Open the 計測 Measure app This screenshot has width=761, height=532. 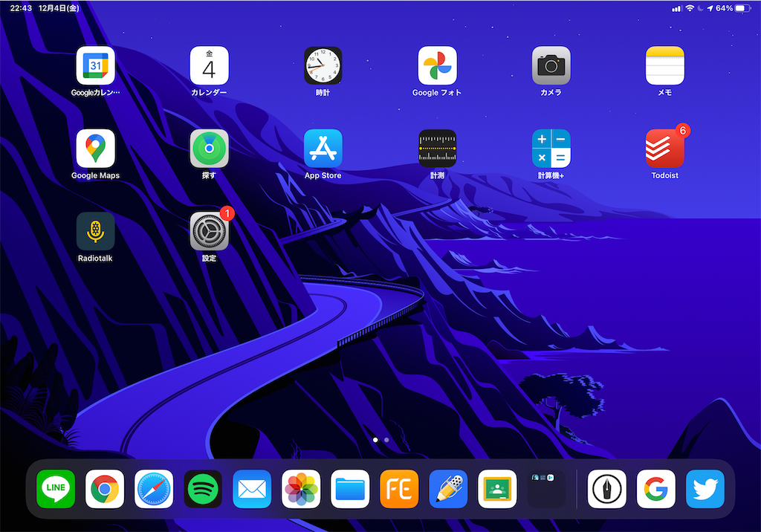coord(437,149)
